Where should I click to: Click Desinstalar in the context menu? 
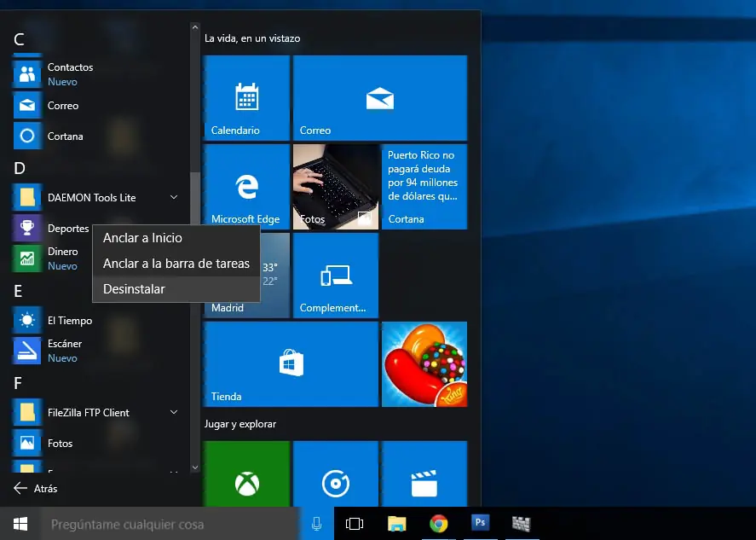click(176, 289)
